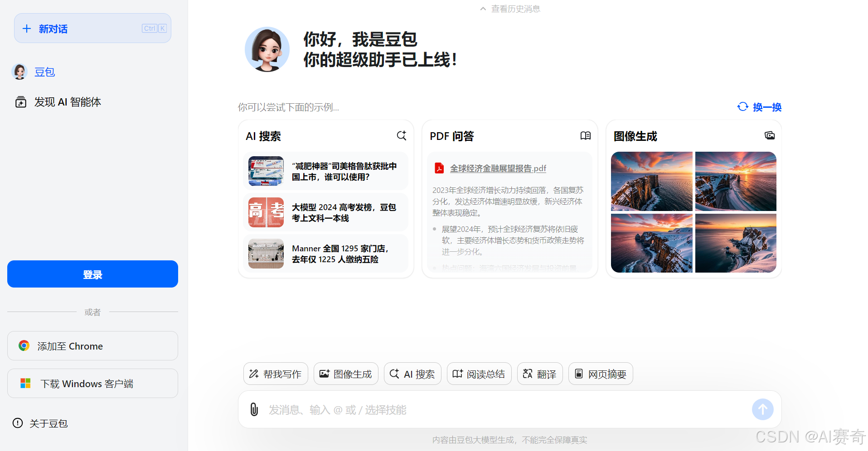Viewport: 868px width, 451px height.
Task: Expand 查看历史消息 at top
Action: click(x=510, y=9)
